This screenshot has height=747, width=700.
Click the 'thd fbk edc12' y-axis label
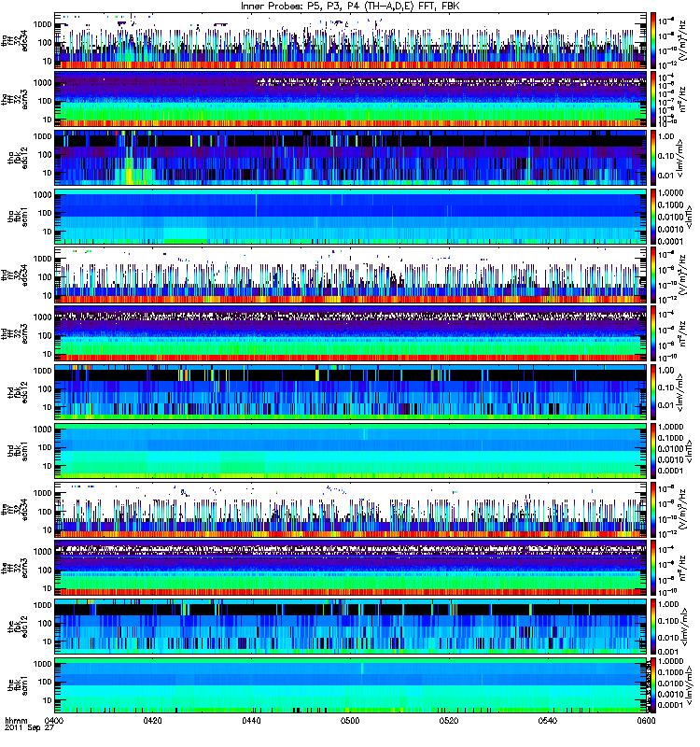[18, 392]
